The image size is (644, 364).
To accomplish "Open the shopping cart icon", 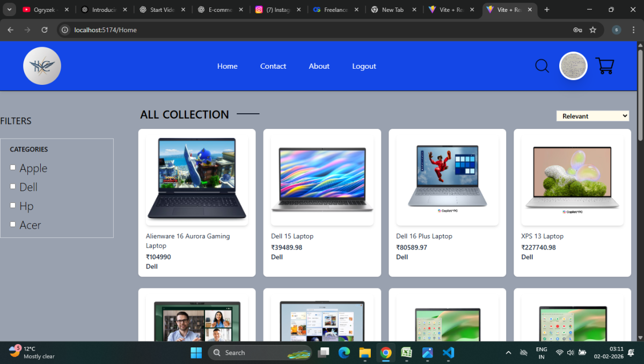I will 604,66.
